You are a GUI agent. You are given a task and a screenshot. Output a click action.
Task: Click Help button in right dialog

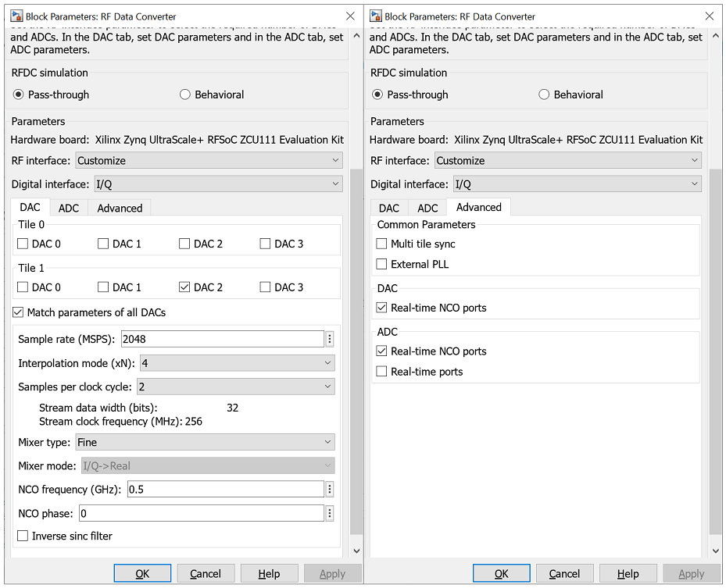(x=628, y=573)
